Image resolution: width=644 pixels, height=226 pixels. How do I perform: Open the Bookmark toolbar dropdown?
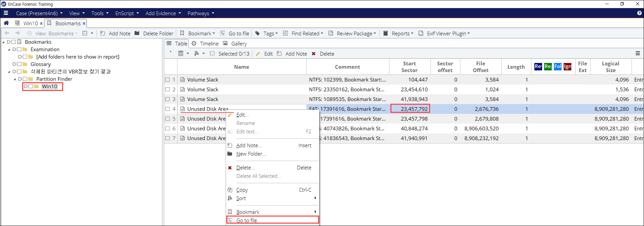[x=197, y=33]
